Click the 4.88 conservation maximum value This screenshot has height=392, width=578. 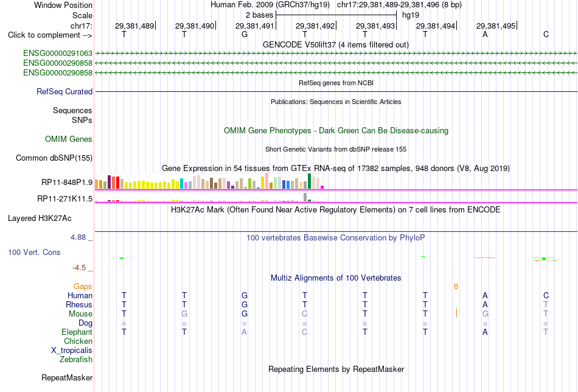[x=78, y=237]
